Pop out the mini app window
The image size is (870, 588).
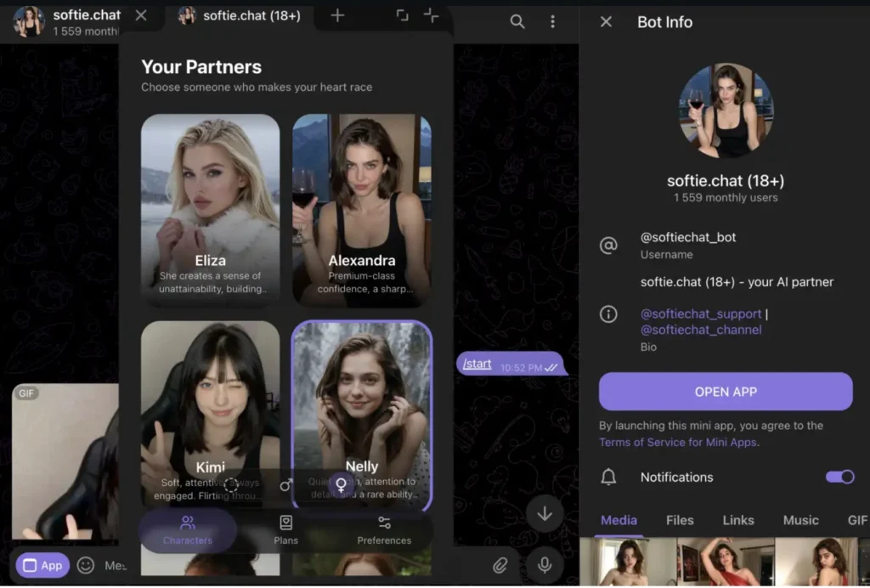tap(402, 15)
